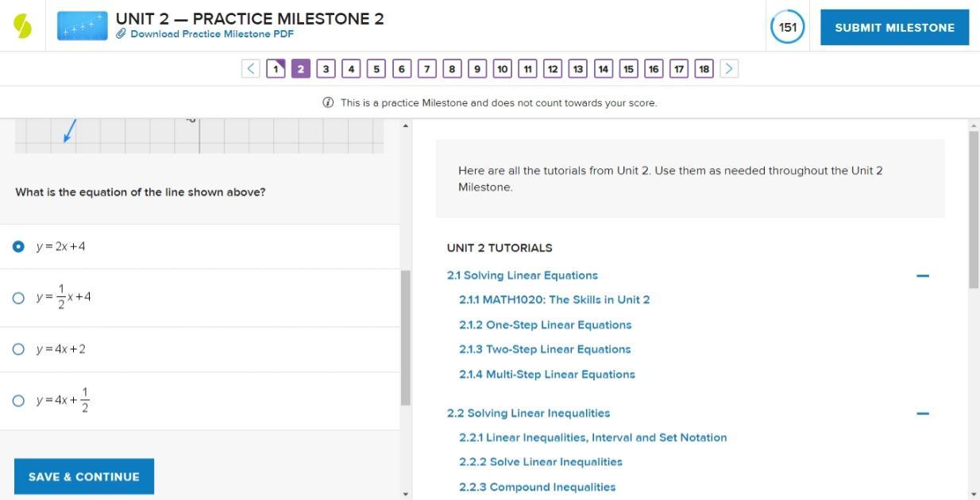980x500 pixels.
Task: Collapse 2.2 Solving Linear Inequalities section
Action: pyautogui.click(x=922, y=413)
